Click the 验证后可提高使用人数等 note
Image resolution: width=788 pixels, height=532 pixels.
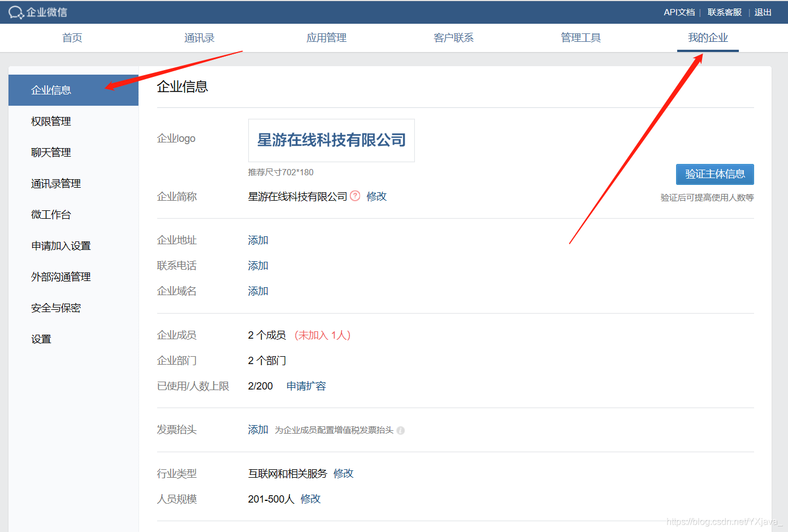(707, 197)
